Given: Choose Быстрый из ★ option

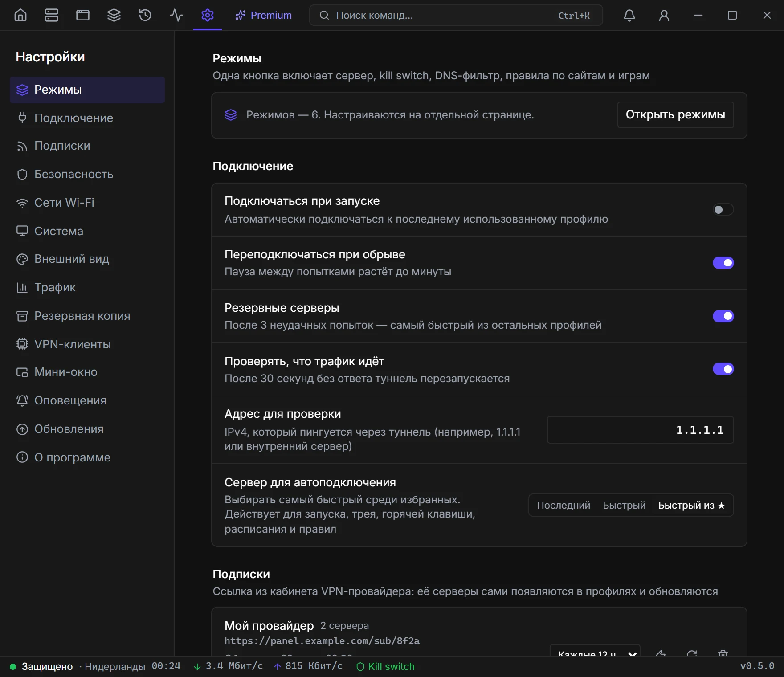Looking at the screenshot, I should click(x=692, y=505).
